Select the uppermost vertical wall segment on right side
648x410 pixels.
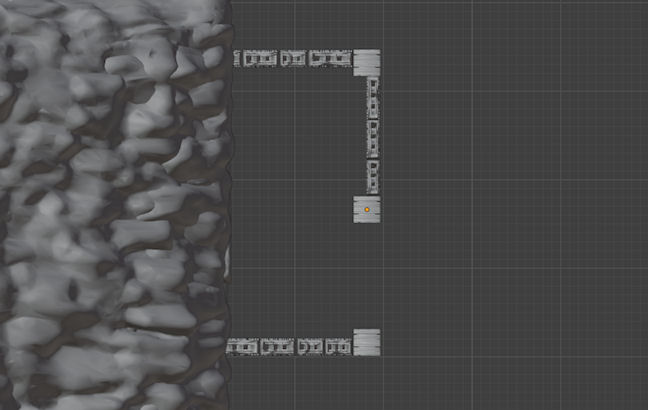(372, 96)
